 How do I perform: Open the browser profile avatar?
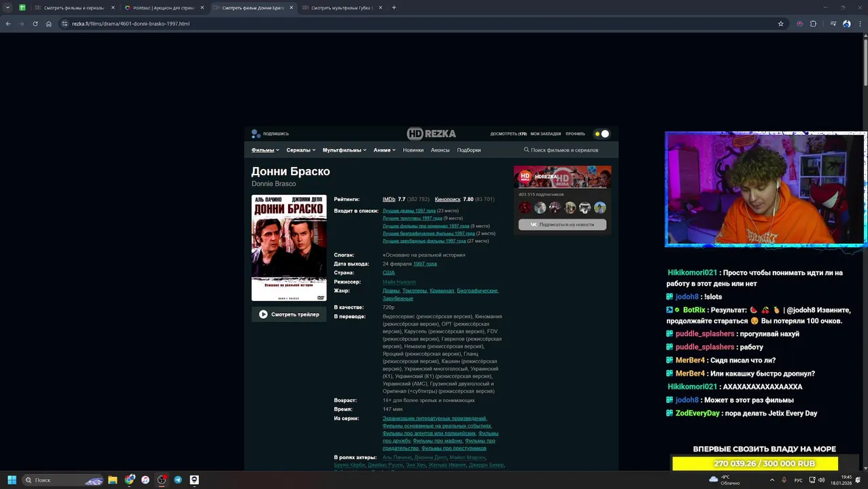(x=846, y=24)
